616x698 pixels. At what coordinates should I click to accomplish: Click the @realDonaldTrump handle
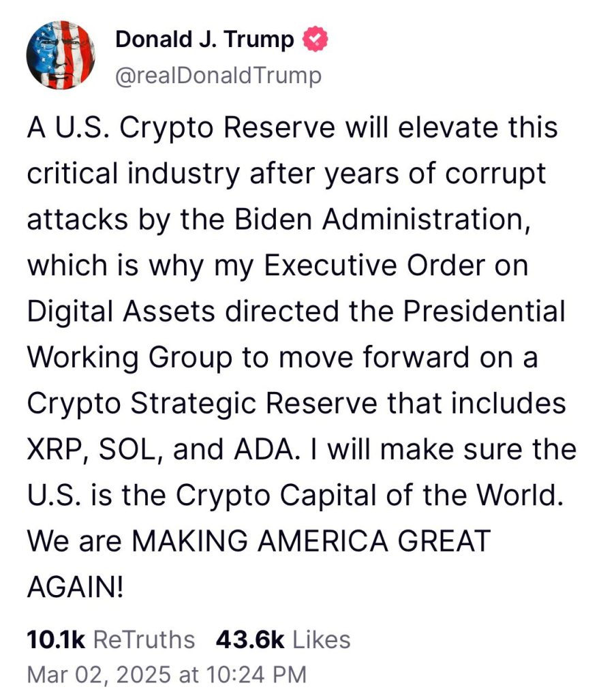(x=218, y=76)
